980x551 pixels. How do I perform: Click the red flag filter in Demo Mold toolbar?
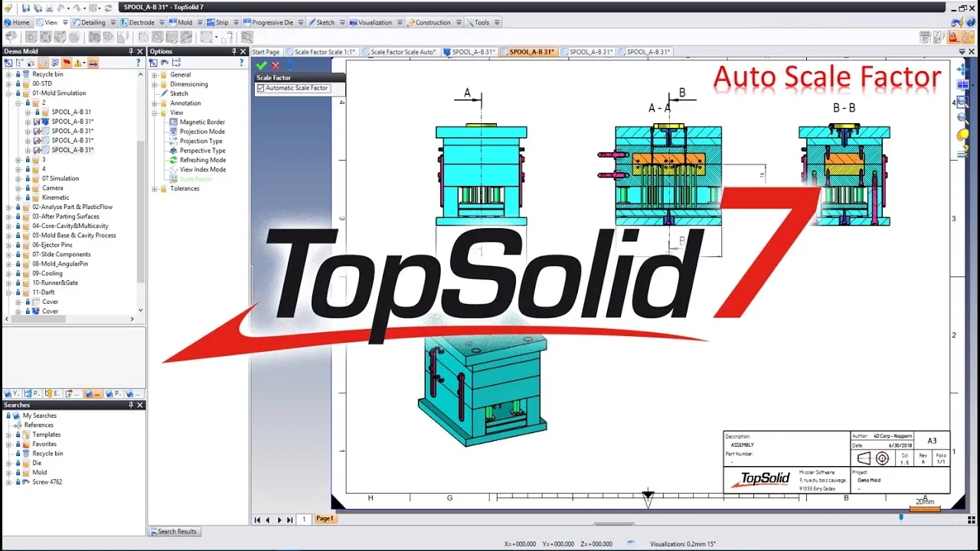tap(67, 63)
